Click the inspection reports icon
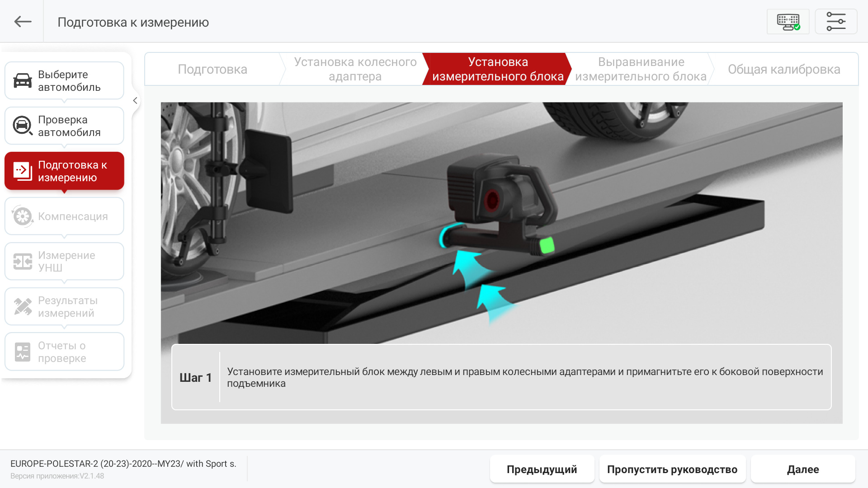The width and height of the screenshot is (868, 488). coord(22,352)
